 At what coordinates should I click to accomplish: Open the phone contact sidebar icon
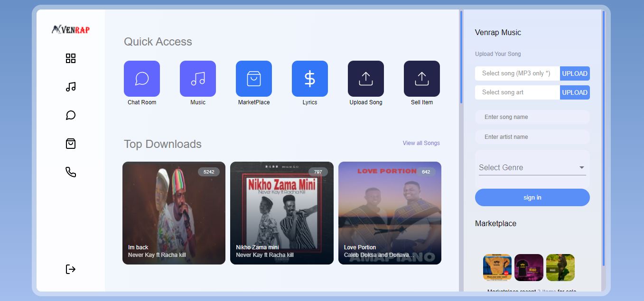(x=71, y=172)
